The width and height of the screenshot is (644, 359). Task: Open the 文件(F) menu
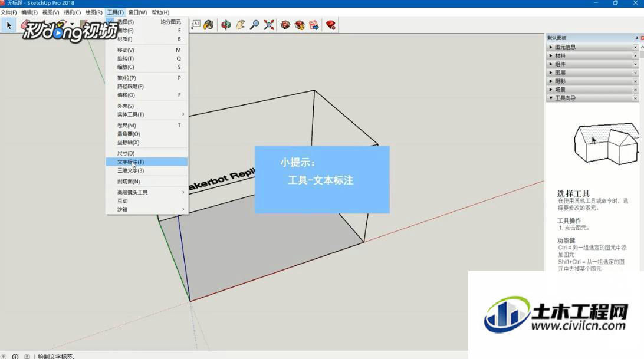coord(9,12)
